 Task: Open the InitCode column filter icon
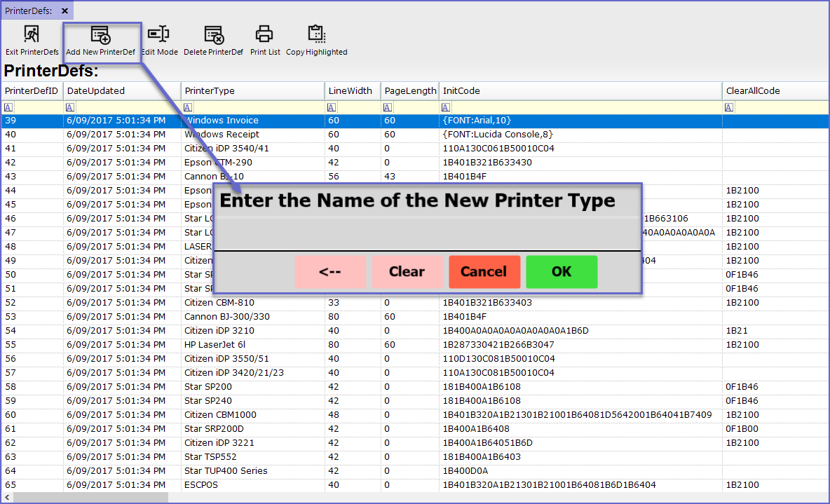[x=447, y=107]
